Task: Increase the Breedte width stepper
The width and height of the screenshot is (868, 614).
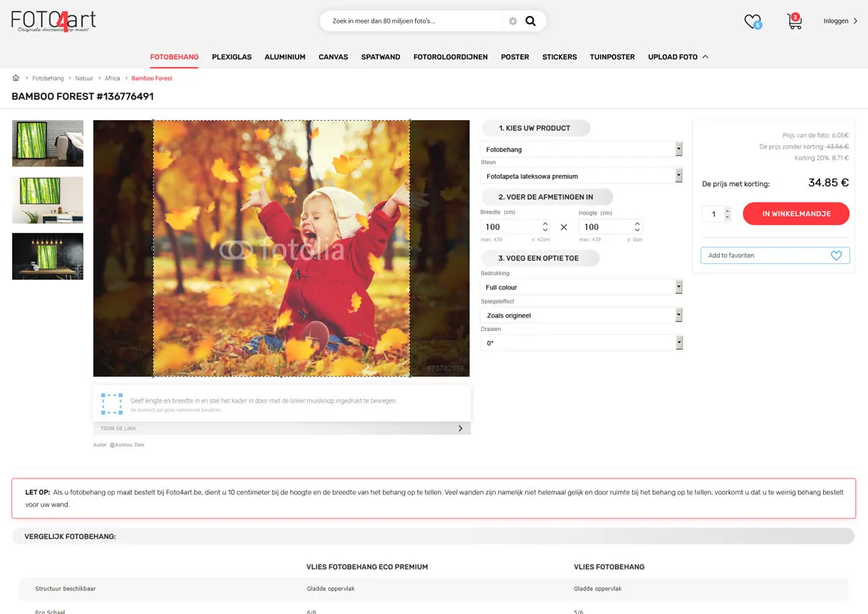Action: click(545, 224)
